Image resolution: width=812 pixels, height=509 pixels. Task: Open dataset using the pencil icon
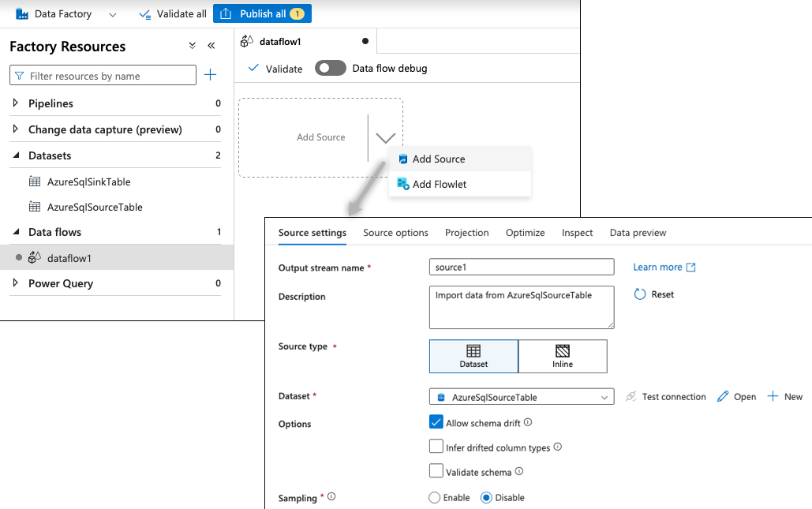[x=723, y=397]
